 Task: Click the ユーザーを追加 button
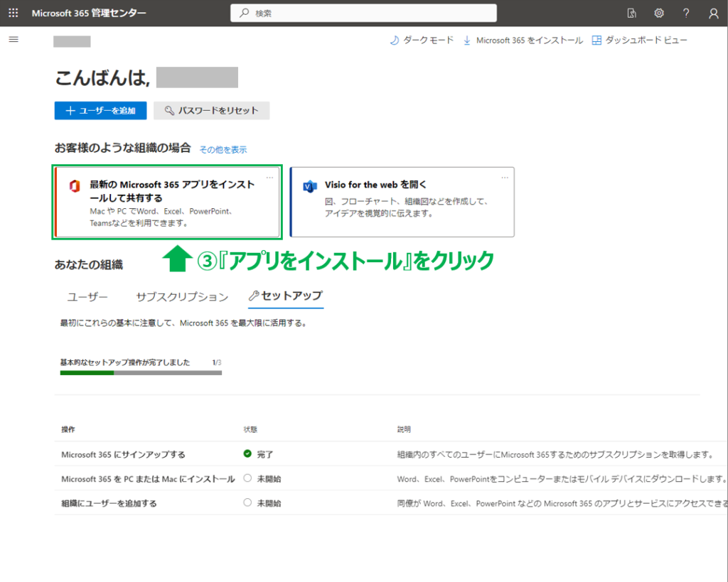(x=100, y=110)
